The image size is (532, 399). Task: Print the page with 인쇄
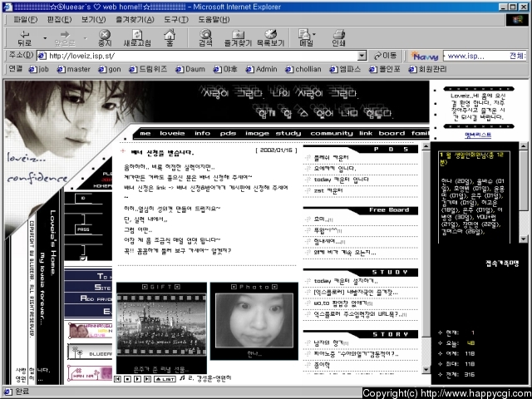(338, 38)
